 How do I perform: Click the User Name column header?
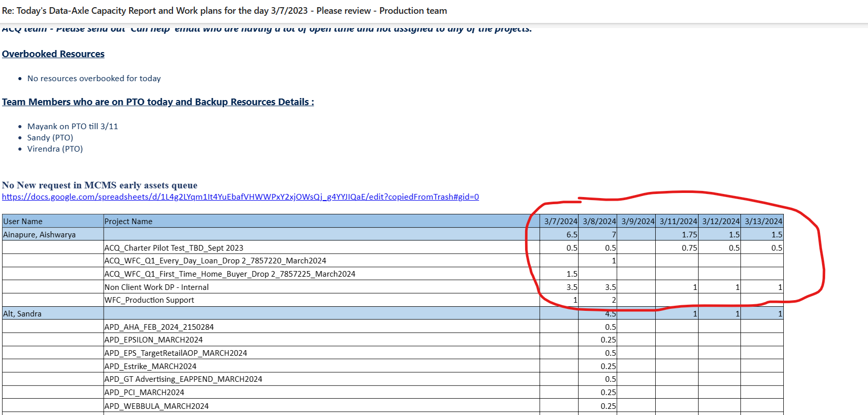coord(53,221)
